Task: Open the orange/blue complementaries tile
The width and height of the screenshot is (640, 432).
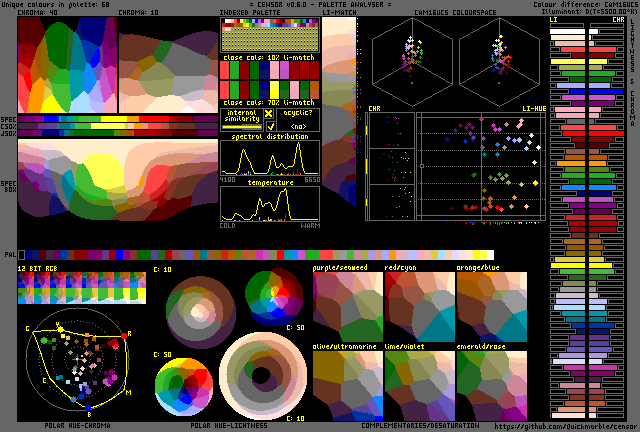Action: click(492, 307)
